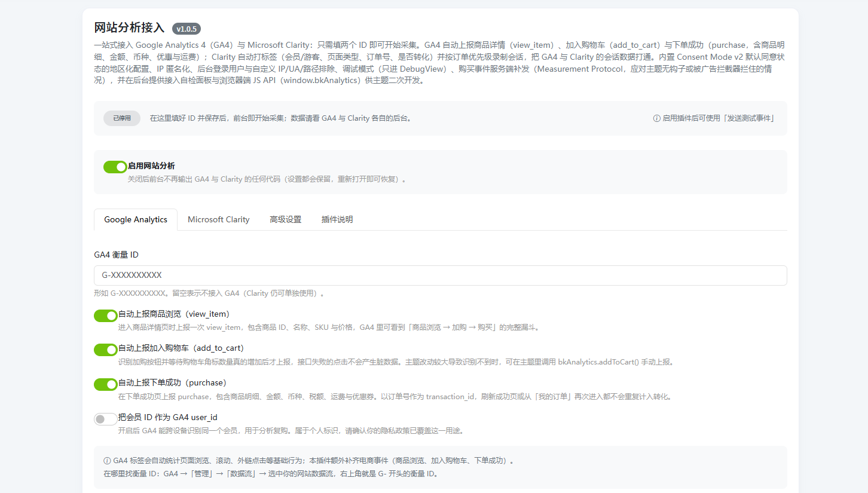Open the 高级设置 tab
Image resolution: width=868 pixels, height=493 pixels.
click(285, 219)
